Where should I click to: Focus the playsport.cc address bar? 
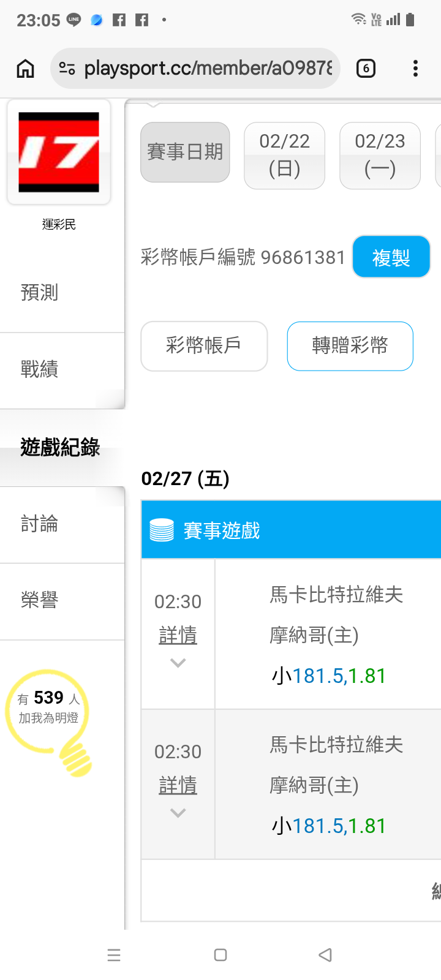tap(208, 69)
